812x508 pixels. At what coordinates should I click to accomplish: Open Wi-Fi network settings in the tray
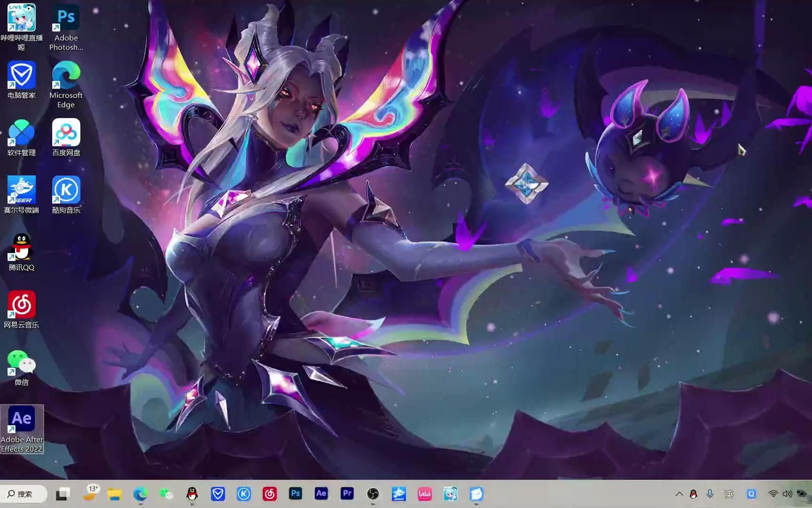coord(773,494)
